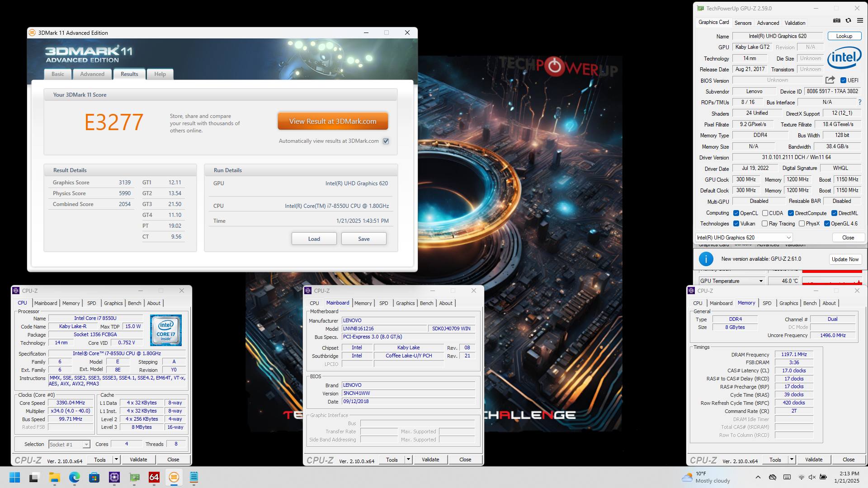868x488 pixels.
Task: Click the Device ID field in GPU-Z
Action: 832,91
